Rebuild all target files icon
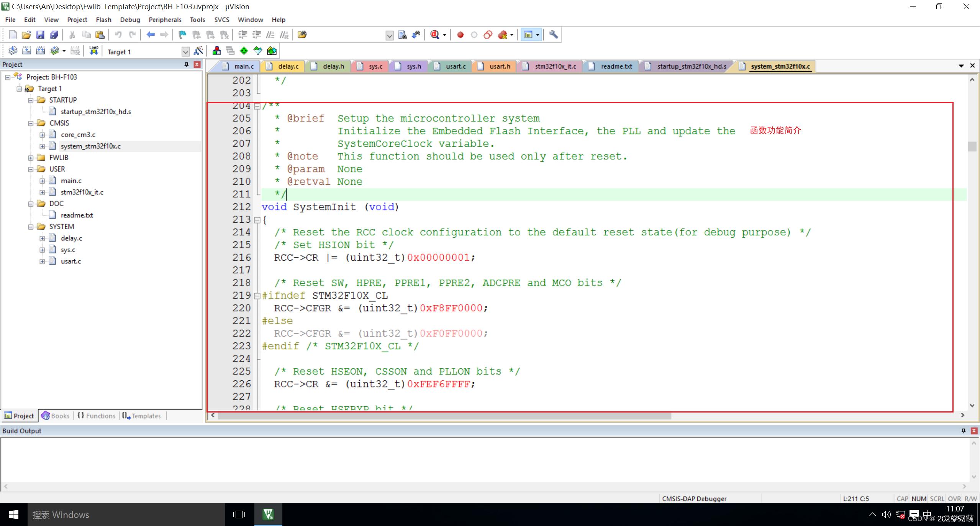 click(x=40, y=51)
